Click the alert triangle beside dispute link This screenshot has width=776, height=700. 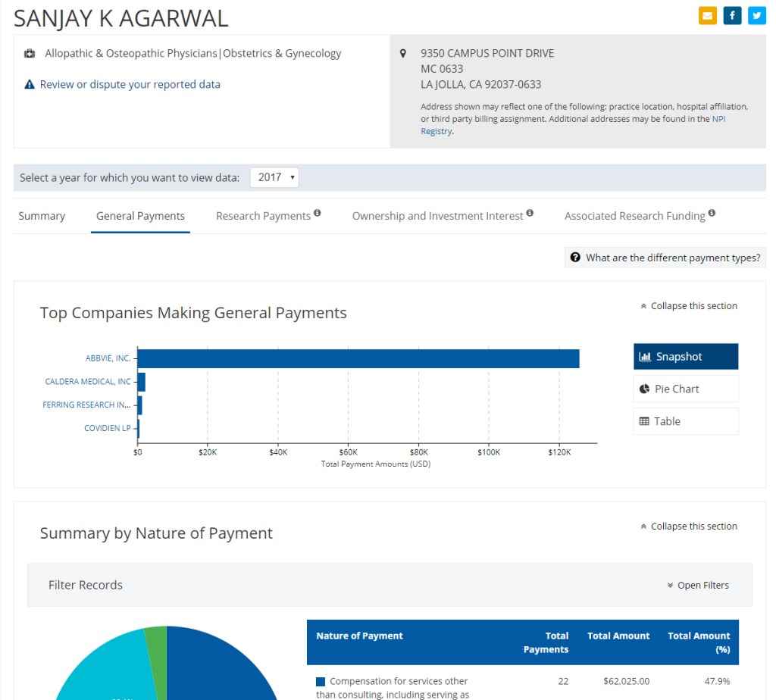point(28,84)
